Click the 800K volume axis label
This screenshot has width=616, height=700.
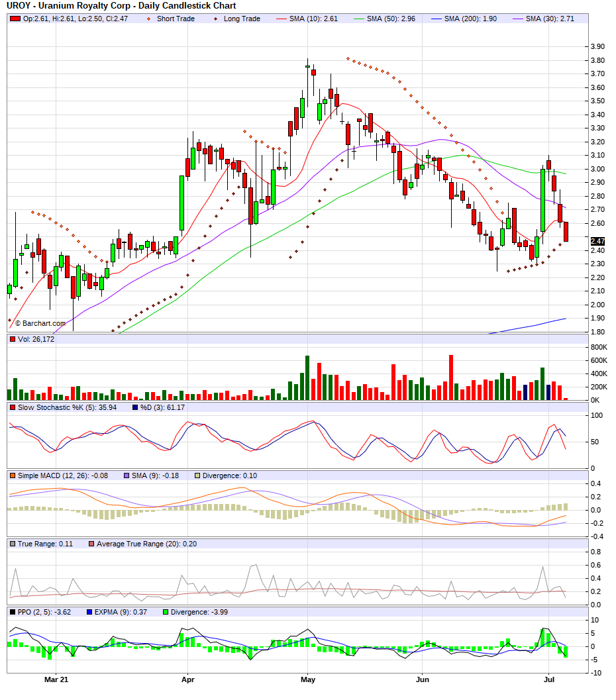599,347
